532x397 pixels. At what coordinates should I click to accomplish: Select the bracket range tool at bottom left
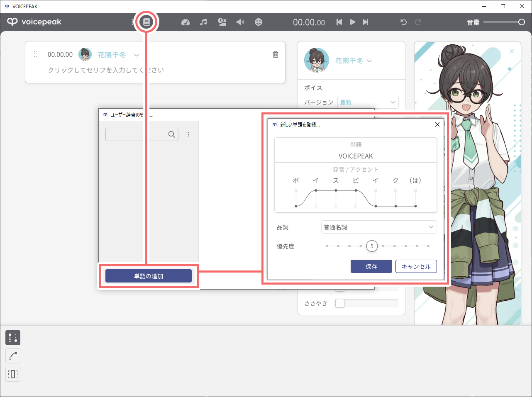coord(13,374)
